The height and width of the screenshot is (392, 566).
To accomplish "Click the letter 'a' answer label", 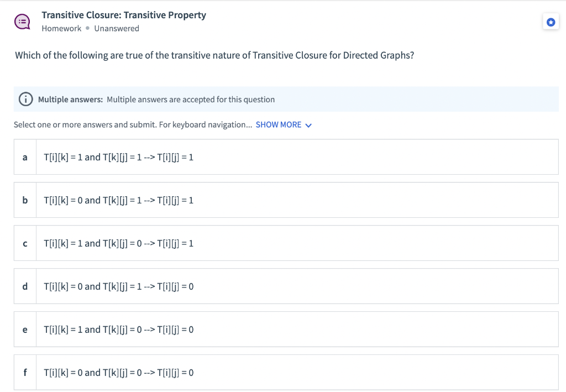I will [25, 158].
